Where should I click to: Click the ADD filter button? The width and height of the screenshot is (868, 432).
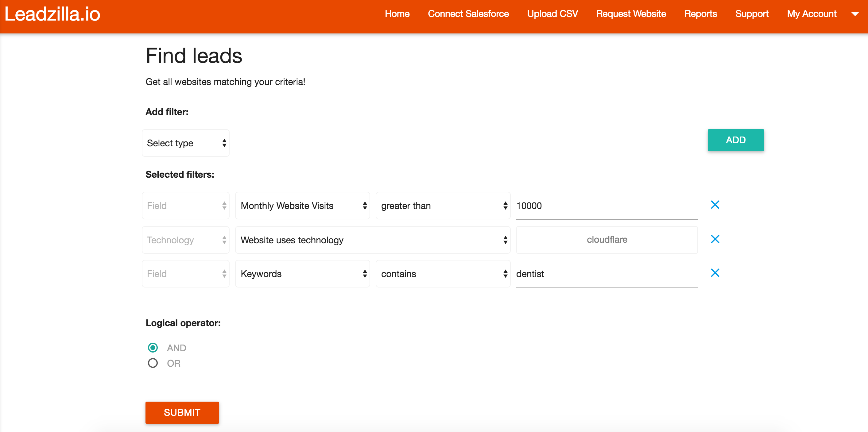[x=736, y=140]
